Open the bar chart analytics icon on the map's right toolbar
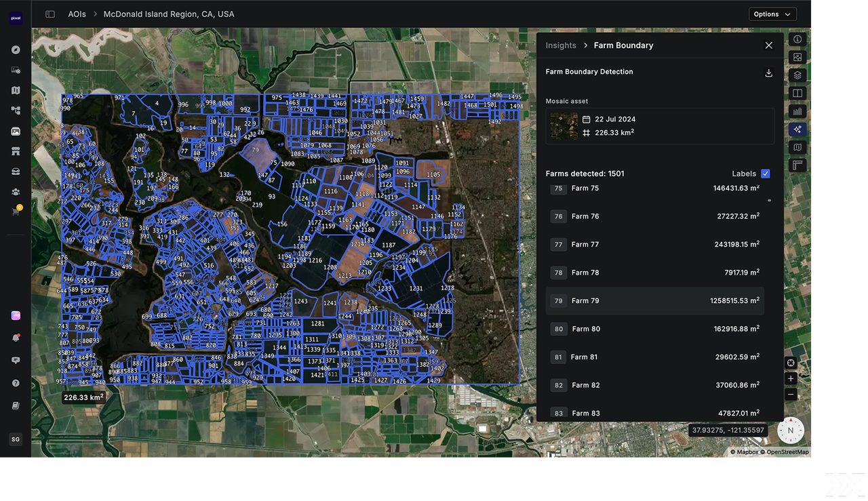 tap(797, 111)
